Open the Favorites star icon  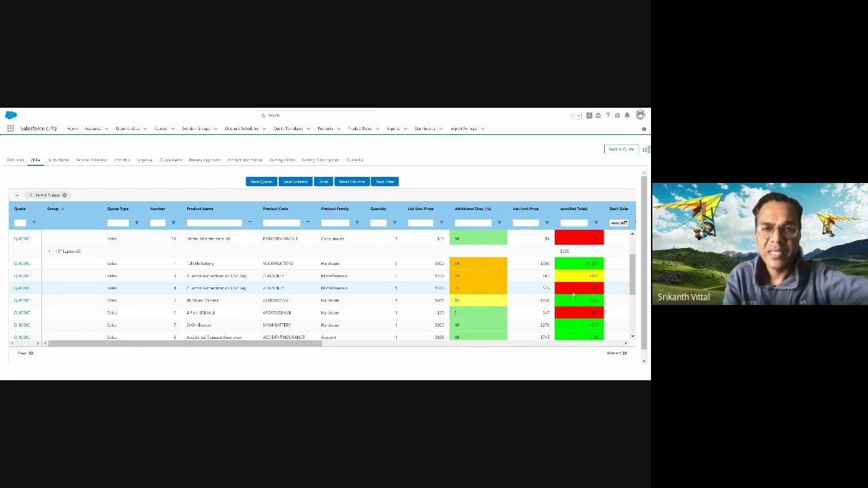pyautogui.click(x=573, y=115)
